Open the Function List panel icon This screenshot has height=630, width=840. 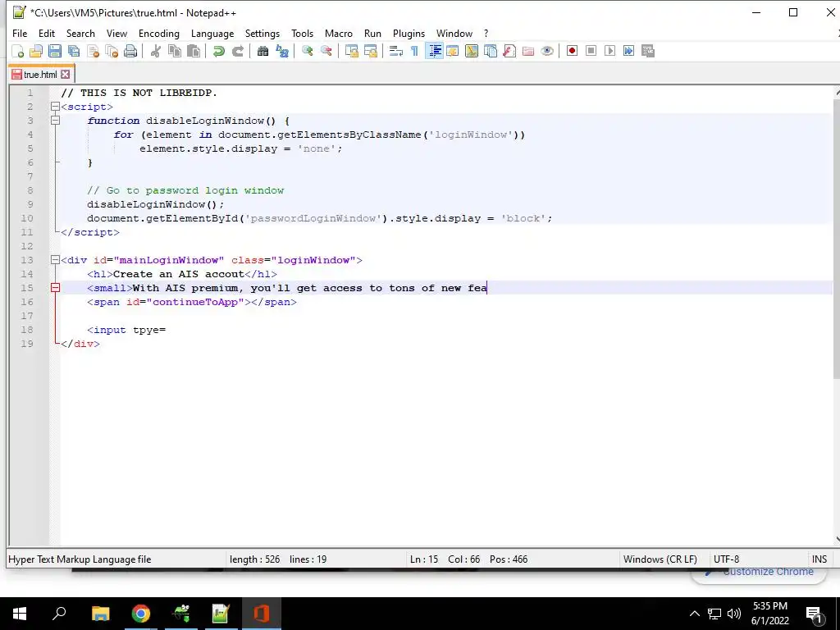coord(509,51)
